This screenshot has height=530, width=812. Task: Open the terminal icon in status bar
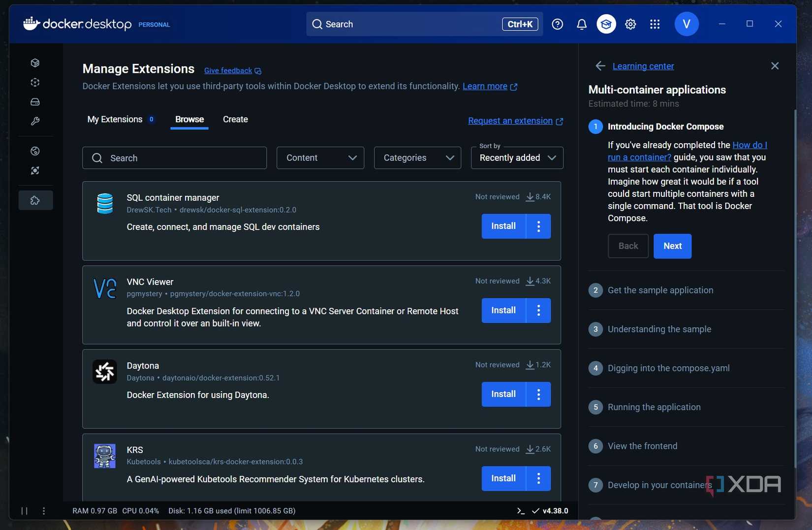click(521, 511)
